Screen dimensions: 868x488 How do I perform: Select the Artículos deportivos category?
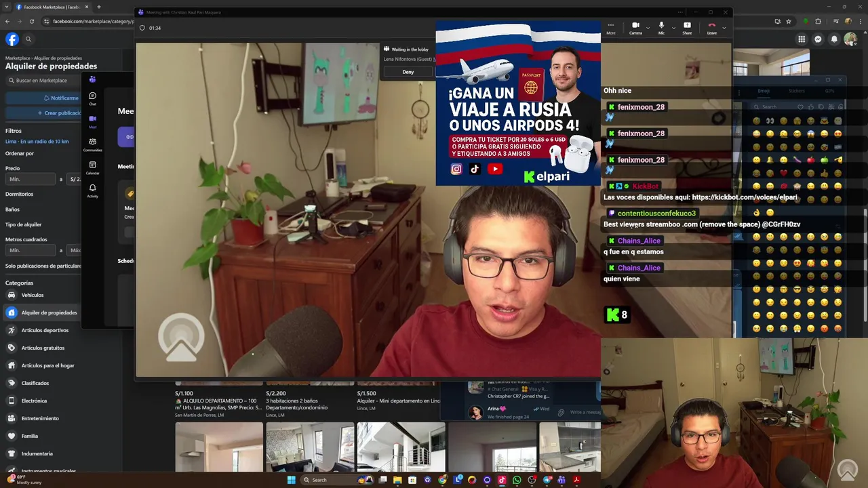coord(42,330)
